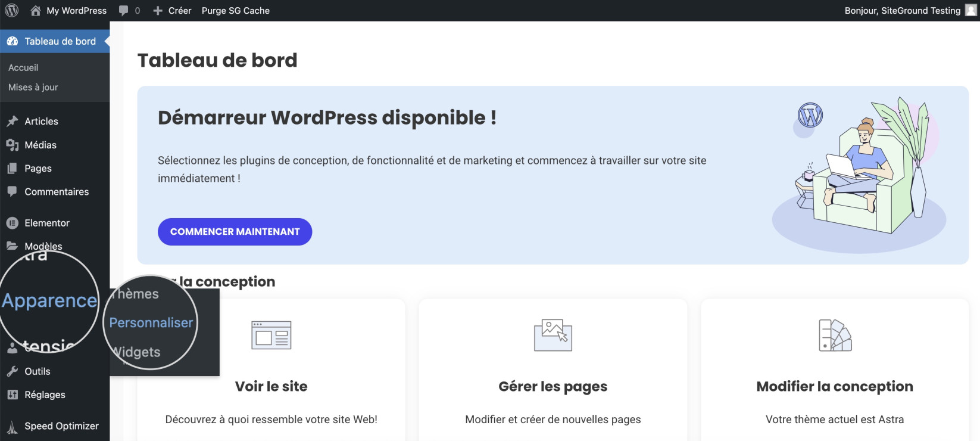
Task: Click the Réglages settings icon
Action: pyautogui.click(x=12, y=395)
